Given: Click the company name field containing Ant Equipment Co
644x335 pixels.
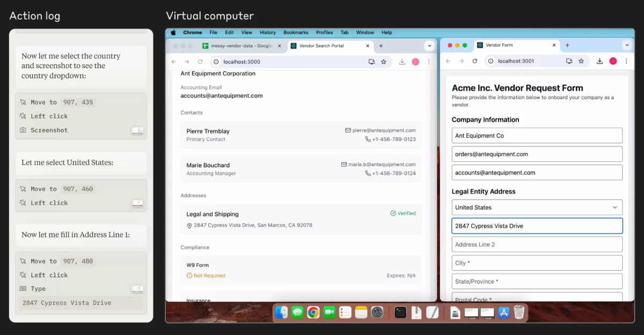Looking at the screenshot, I should pos(537,136).
